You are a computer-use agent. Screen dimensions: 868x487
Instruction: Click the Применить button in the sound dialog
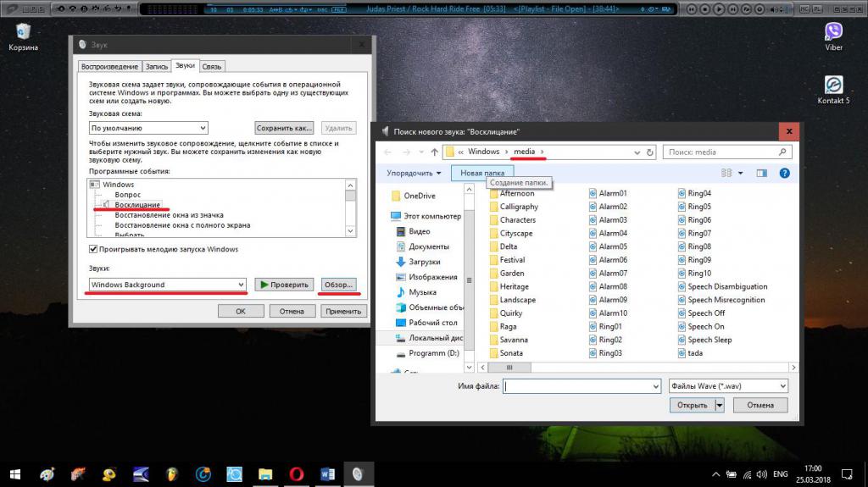click(343, 311)
